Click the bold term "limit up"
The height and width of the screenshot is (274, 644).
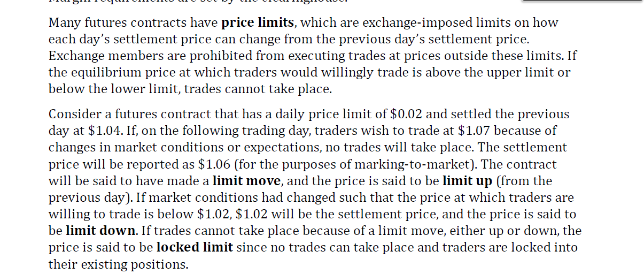coord(467,181)
